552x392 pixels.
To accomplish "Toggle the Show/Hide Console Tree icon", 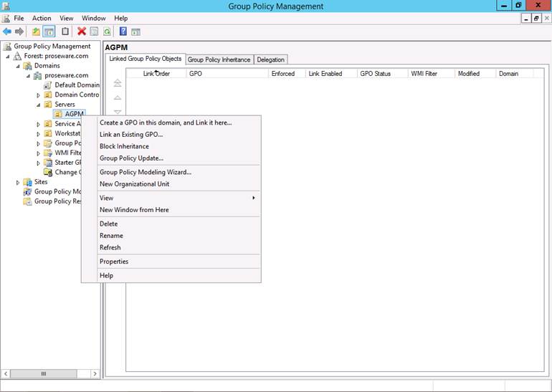I will [49, 32].
